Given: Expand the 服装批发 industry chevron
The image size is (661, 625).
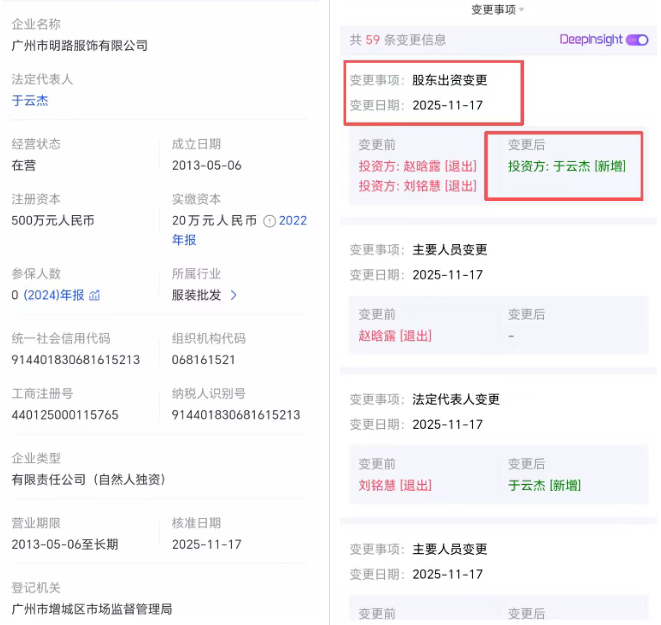Looking at the screenshot, I should 234,295.
